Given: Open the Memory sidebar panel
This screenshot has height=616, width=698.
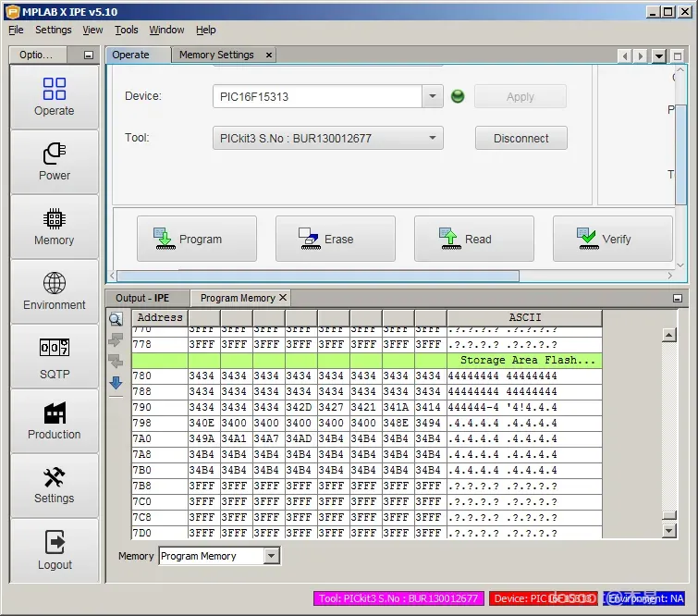Looking at the screenshot, I should point(54,228).
